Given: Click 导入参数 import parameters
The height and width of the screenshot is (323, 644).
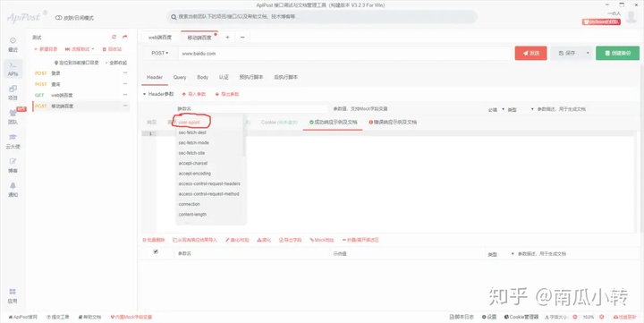Looking at the screenshot, I should tap(193, 94).
